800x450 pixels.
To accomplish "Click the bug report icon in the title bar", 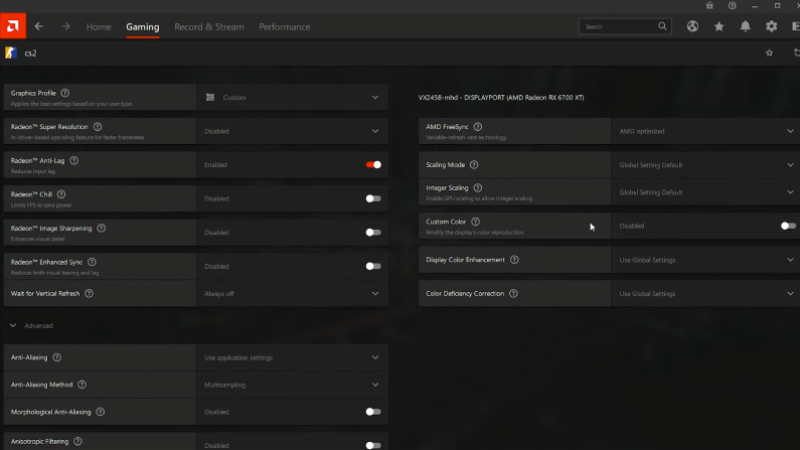I will pos(709,6).
